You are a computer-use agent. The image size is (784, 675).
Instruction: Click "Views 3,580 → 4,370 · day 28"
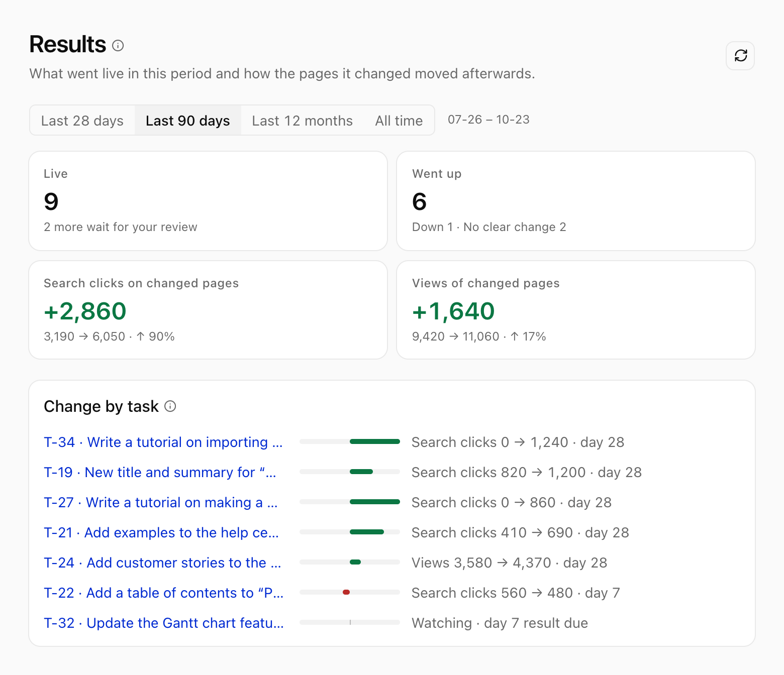(510, 562)
